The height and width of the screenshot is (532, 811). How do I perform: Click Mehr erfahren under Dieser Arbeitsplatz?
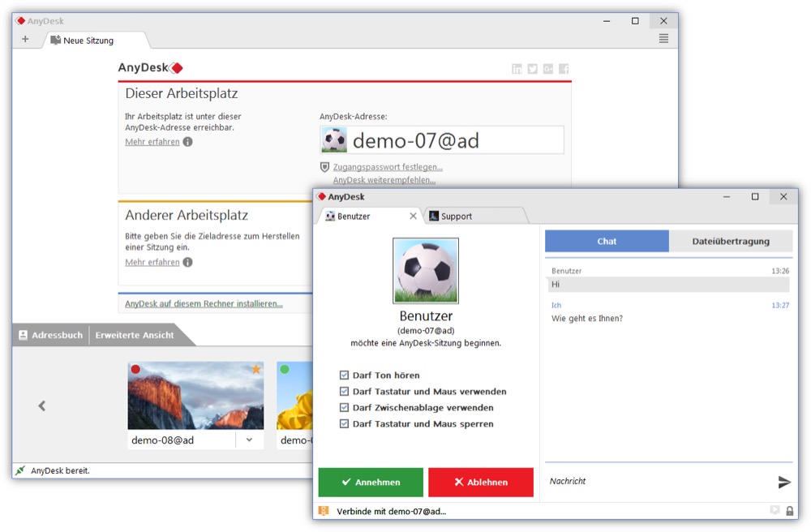click(152, 142)
